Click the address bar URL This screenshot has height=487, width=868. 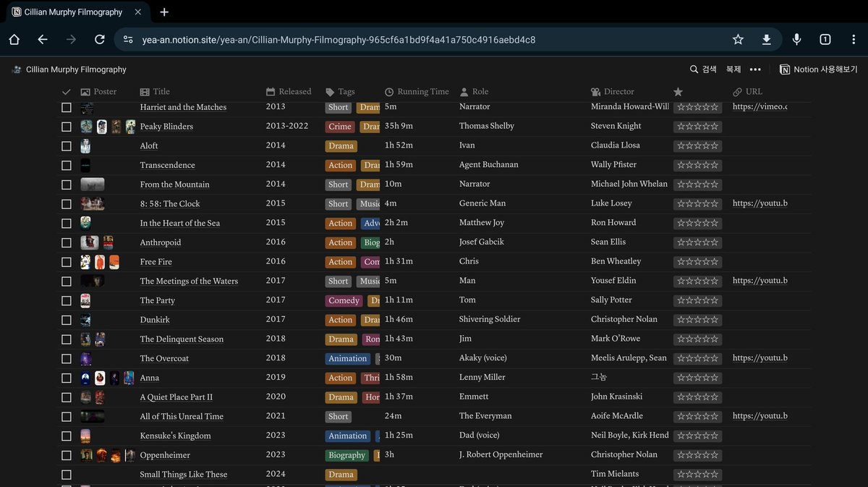pos(339,40)
